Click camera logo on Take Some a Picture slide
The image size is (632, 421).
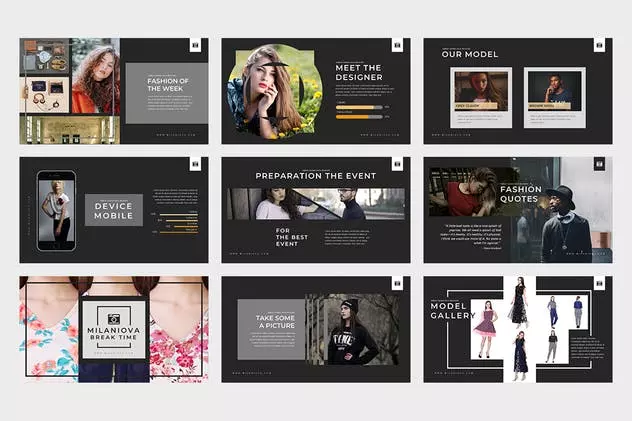click(397, 283)
